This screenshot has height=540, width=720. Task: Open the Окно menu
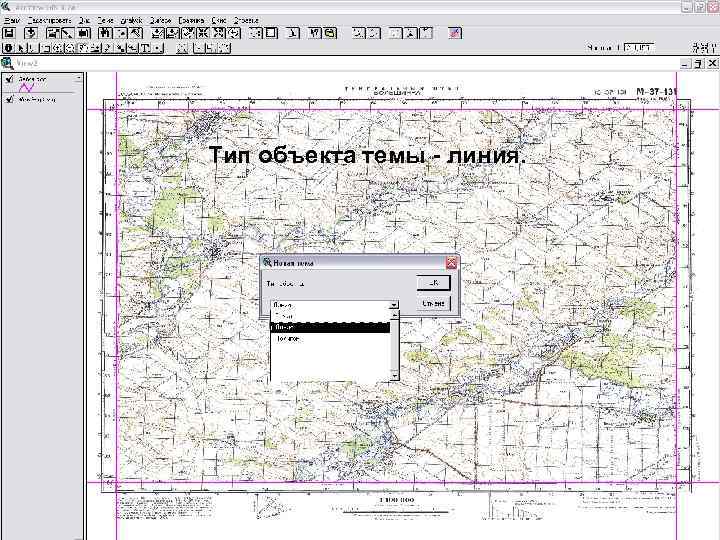coord(219,20)
